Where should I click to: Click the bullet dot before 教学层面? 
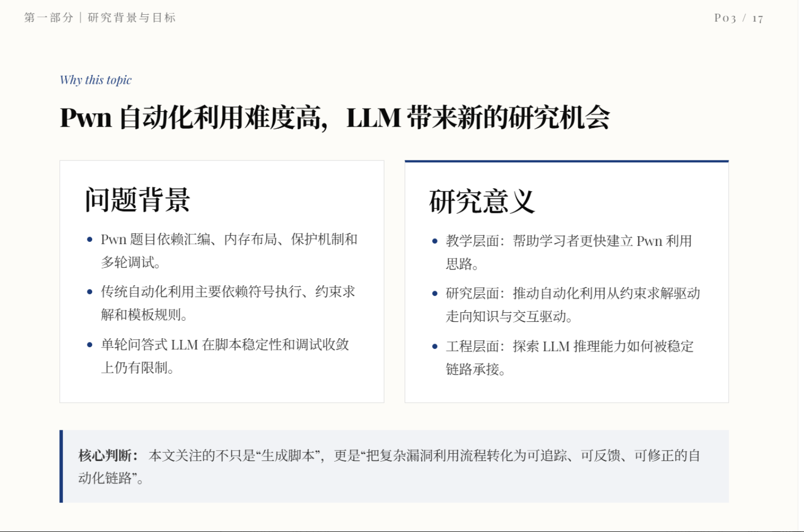tap(435, 241)
